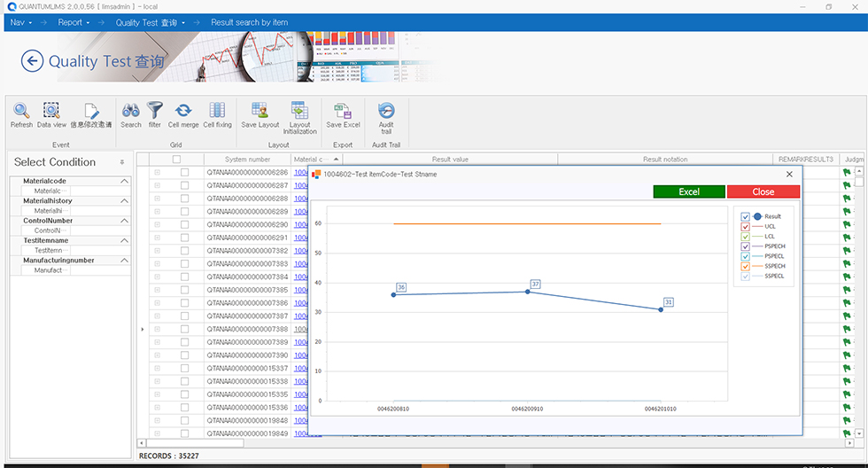Select the Cell fixing tool
The width and height of the screenshot is (868, 468).
[217, 112]
